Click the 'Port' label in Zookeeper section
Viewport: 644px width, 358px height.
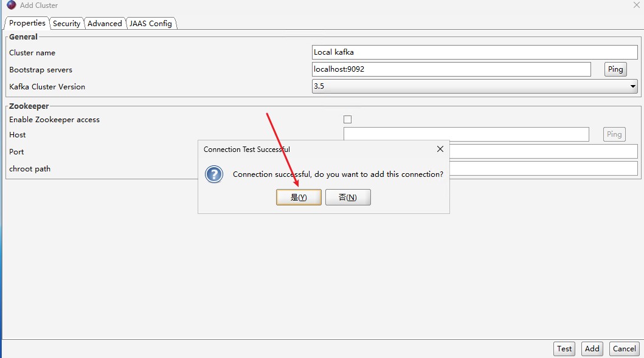pyautogui.click(x=16, y=151)
